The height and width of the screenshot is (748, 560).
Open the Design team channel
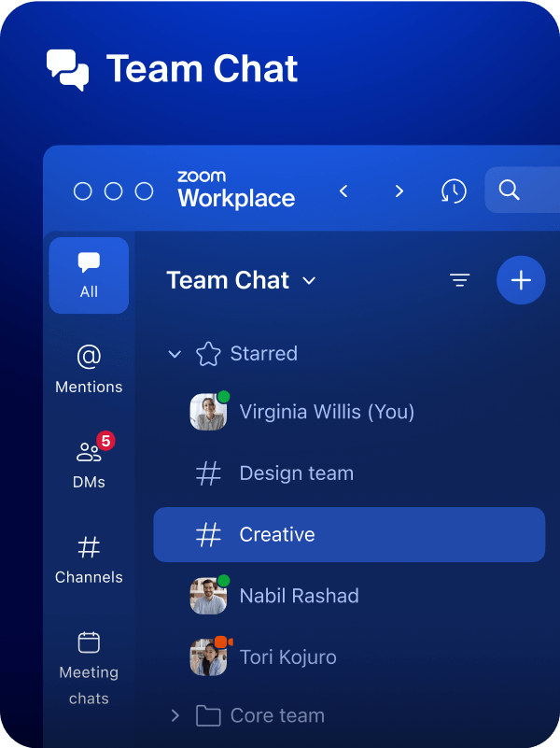pos(296,473)
